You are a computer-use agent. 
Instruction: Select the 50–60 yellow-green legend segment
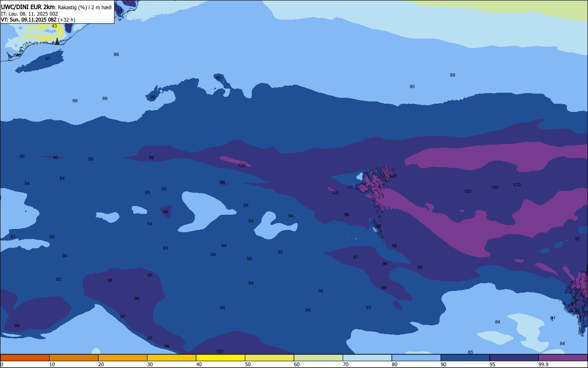269,357
